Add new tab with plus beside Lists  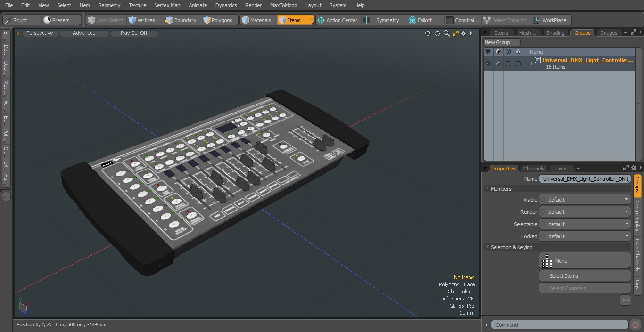578,169
